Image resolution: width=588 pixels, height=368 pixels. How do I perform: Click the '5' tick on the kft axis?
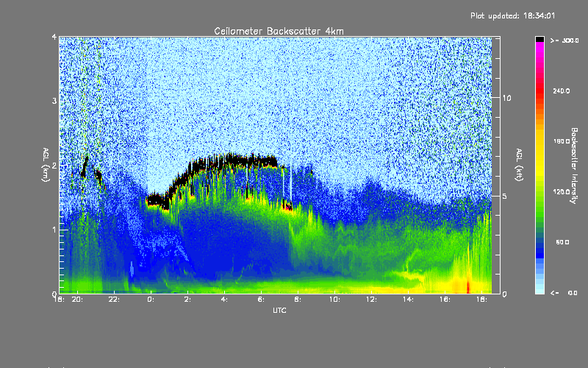click(505, 197)
